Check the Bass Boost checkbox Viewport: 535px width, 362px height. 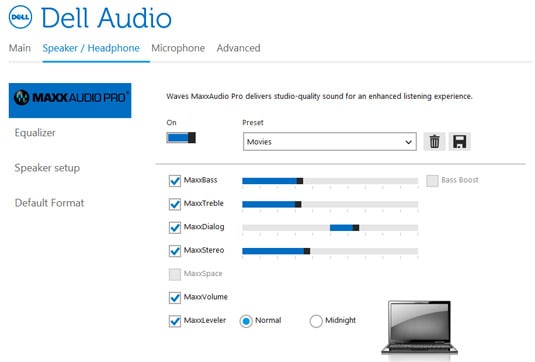point(432,180)
